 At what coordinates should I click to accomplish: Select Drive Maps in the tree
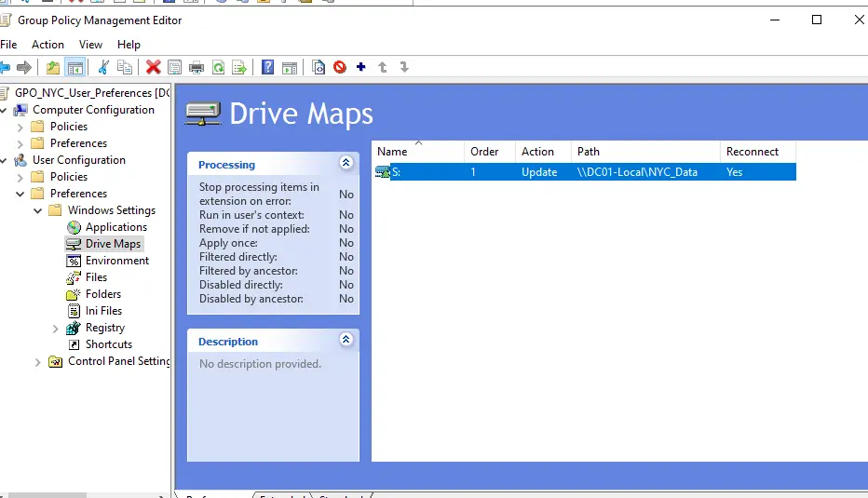(x=113, y=244)
